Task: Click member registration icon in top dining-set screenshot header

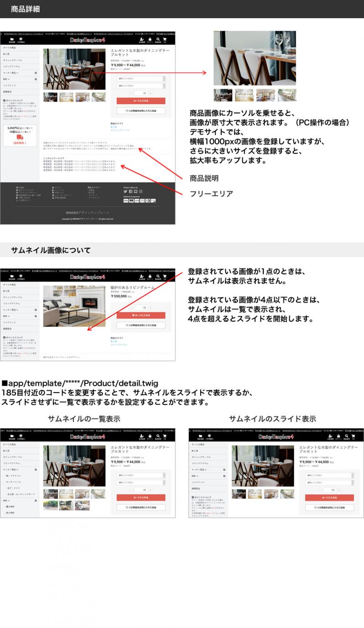Action: (x=142, y=39)
